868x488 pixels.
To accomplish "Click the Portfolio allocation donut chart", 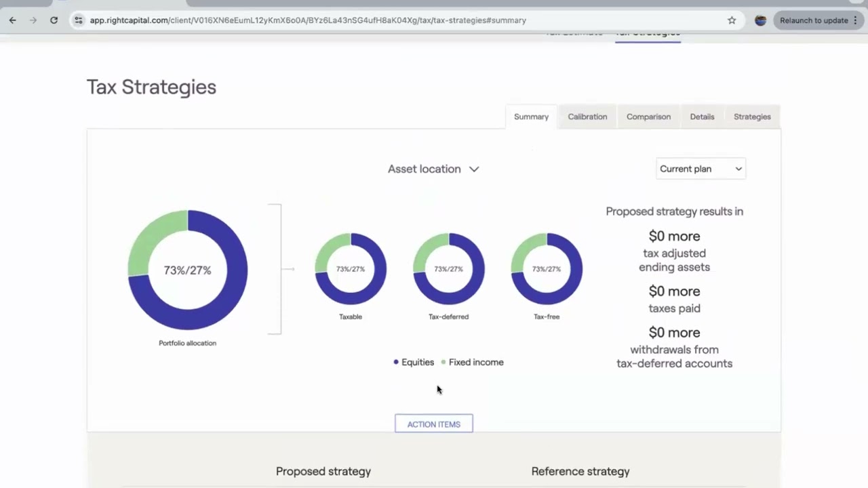I will coord(188,270).
